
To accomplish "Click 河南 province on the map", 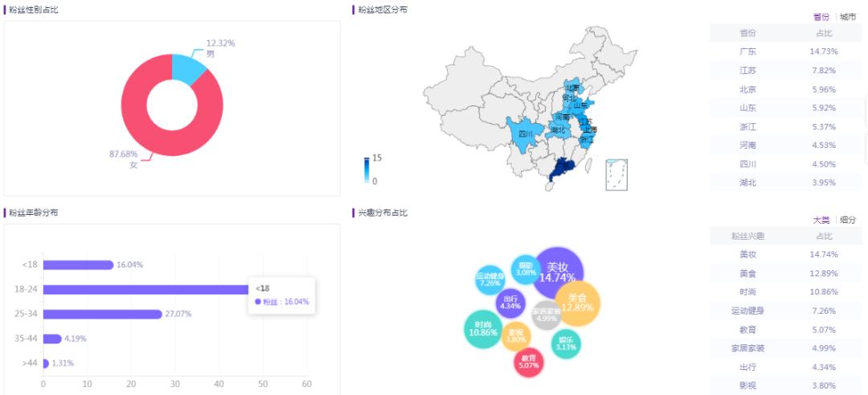I will click(562, 117).
